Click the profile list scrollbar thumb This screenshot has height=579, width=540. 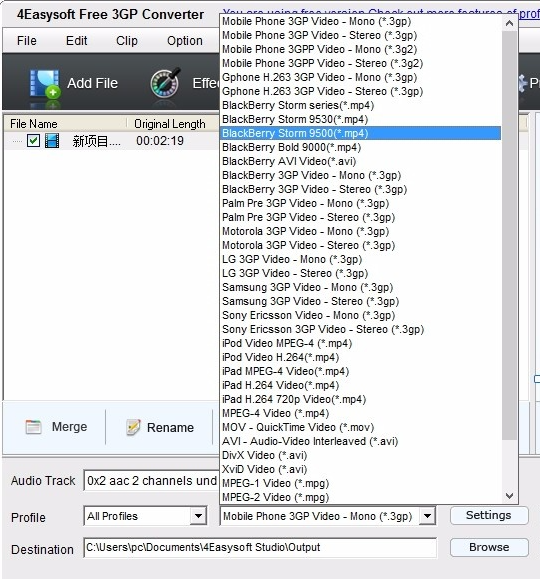tap(509, 235)
